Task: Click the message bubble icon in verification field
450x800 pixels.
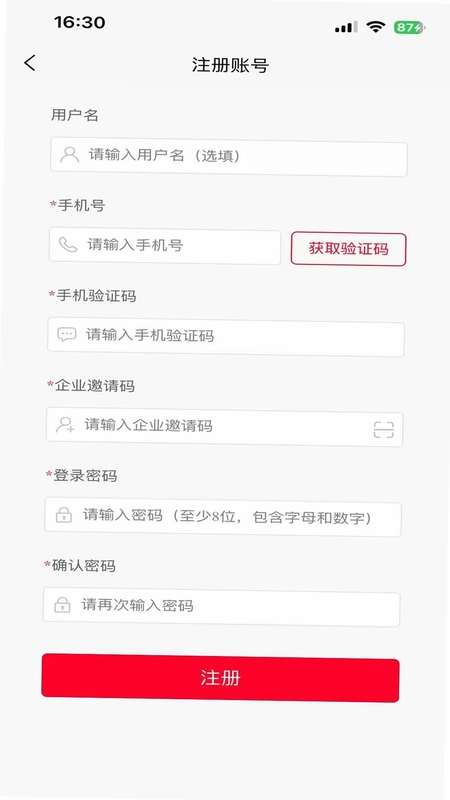Action: pos(66,335)
